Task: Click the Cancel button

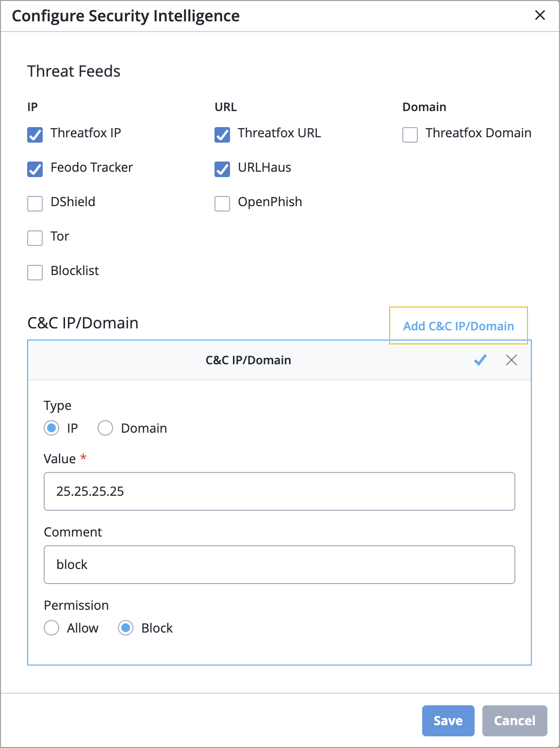Action: 514,721
